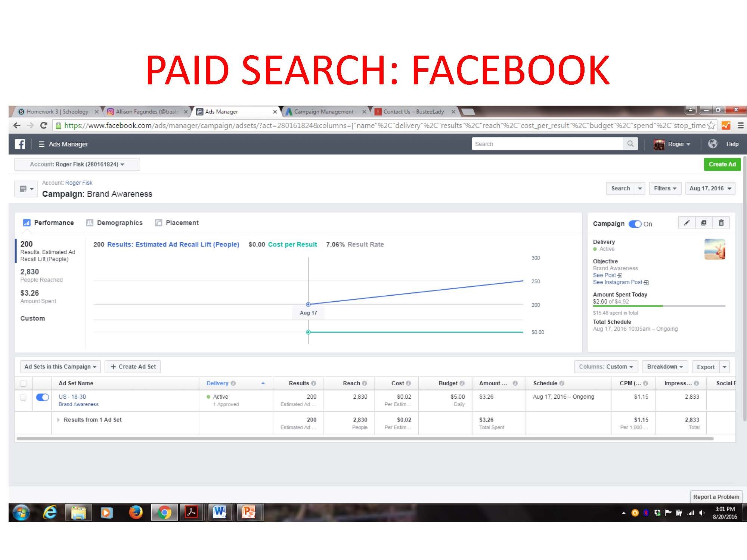Open the Columns: Custom dropdown
747x560 pixels.
tap(606, 367)
